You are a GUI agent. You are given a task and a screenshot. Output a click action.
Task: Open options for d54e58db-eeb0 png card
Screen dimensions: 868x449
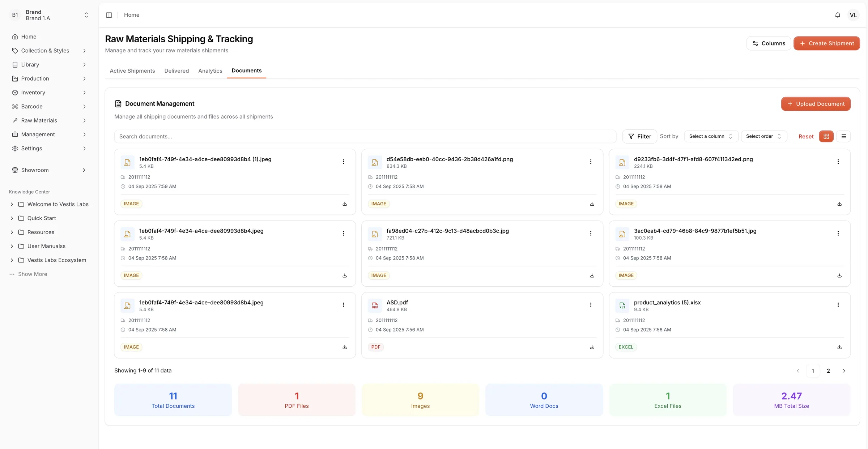click(x=591, y=162)
